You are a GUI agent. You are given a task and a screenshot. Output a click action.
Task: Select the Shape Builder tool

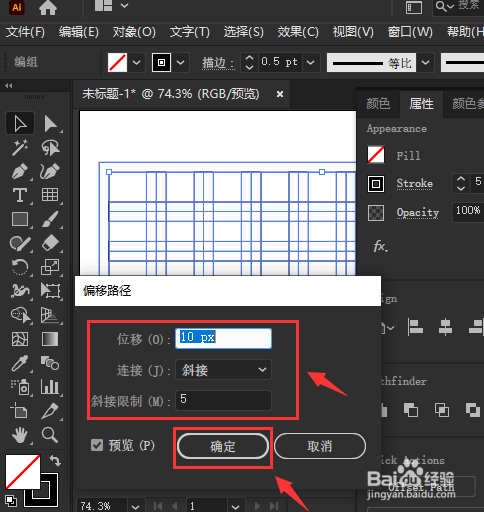(20, 315)
